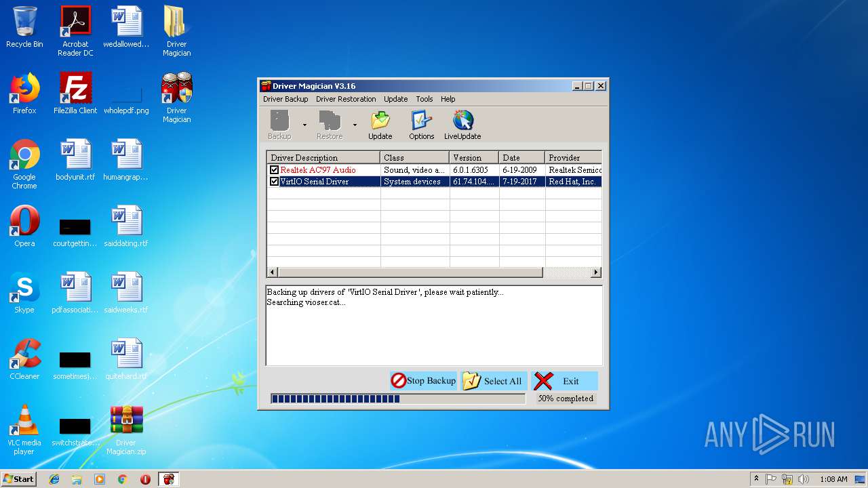The height and width of the screenshot is (488, 868).
Task: Click the horizontal scrollbar thumb in driver list
Action: pyautogui.click(x=410, y=272)
